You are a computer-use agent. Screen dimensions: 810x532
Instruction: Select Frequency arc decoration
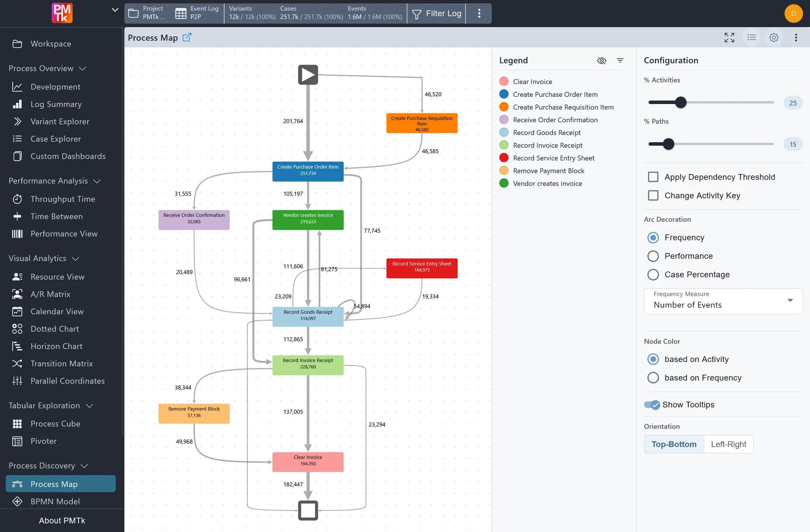tap(653, 238)
